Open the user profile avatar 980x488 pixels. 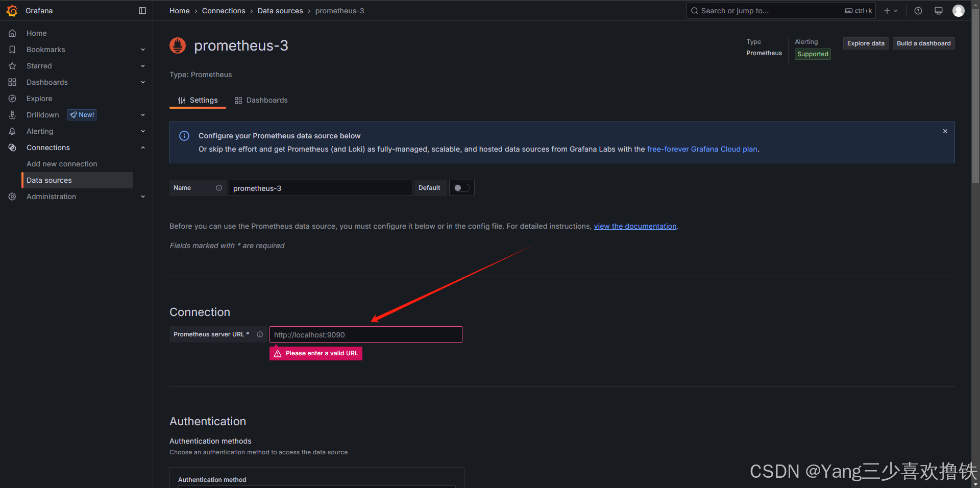959,11
